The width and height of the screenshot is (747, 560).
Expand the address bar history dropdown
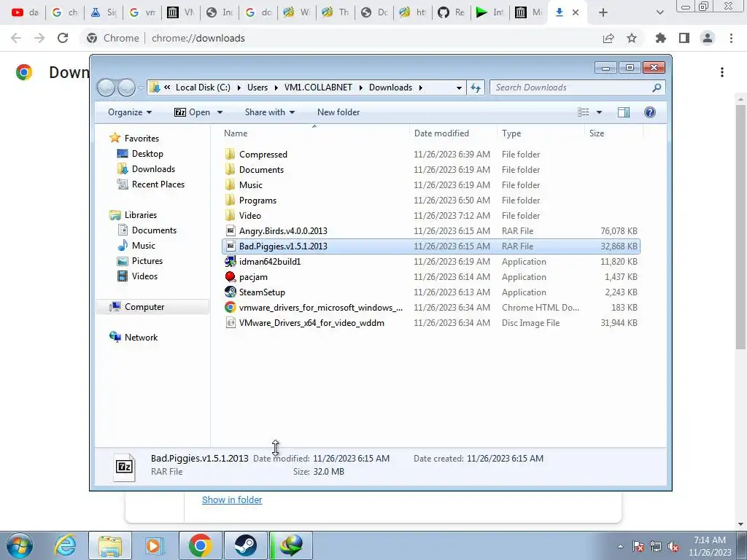pos(459,87)
